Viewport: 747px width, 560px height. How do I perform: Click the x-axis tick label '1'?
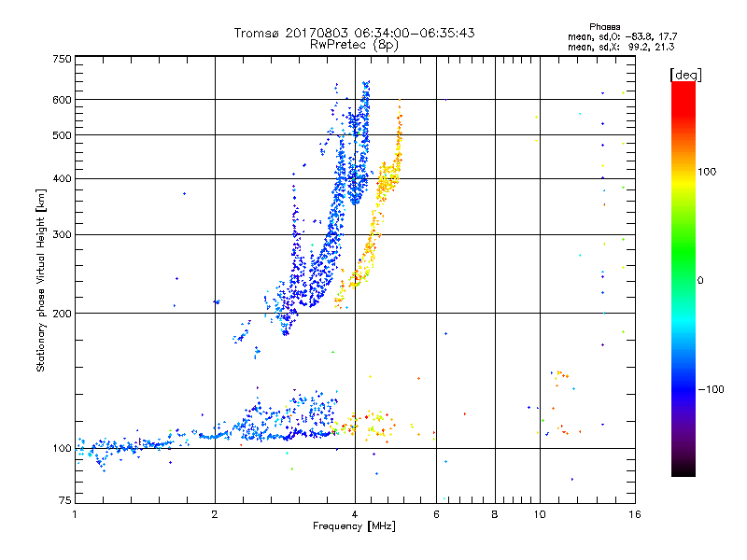[x=75, y=514]
